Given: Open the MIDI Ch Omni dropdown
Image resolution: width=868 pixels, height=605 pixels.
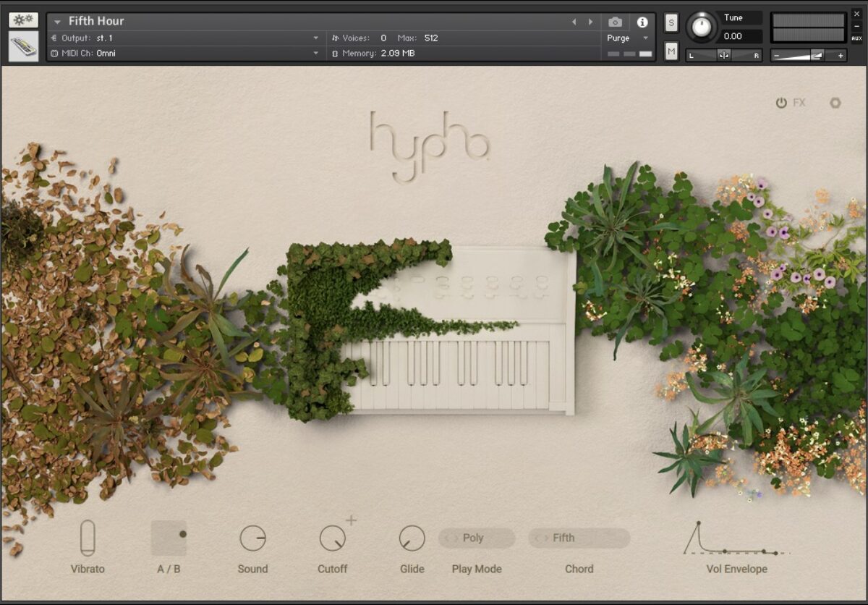Looking at the screenshot, I should [187, 53].
